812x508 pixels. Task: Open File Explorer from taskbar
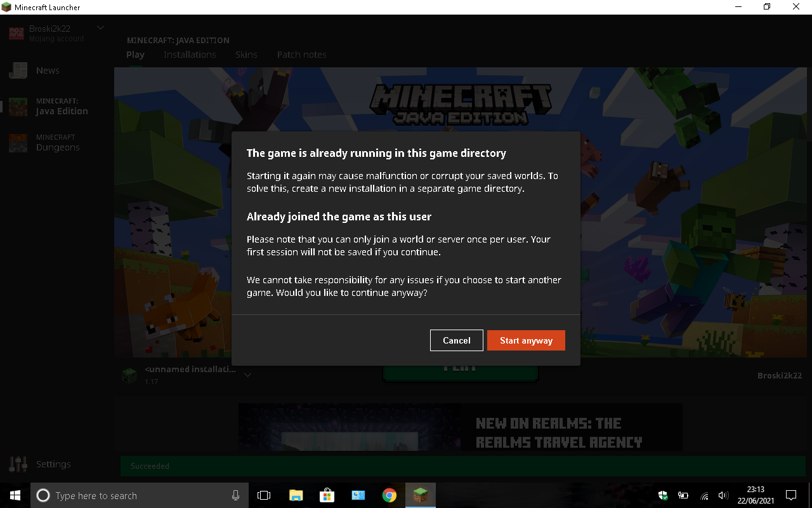click(x=296, y=495)
